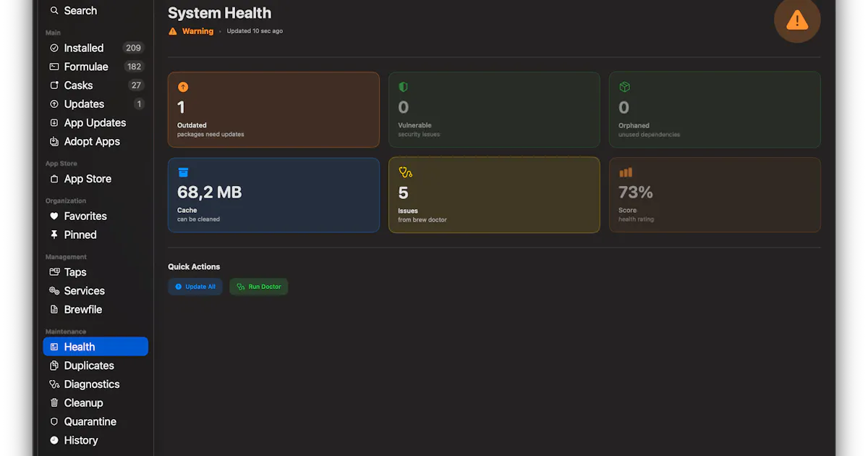
Task: Click the System Health heading
Action: click(x=220, y=13)
